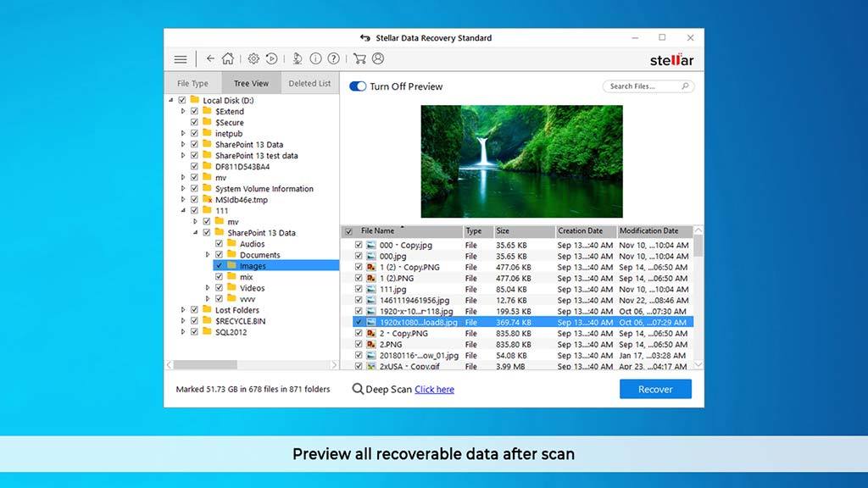The width and height of the screenshot is (868, 488).
Task: Uncheck the $Secure folder checkbox
Action: 194,122
